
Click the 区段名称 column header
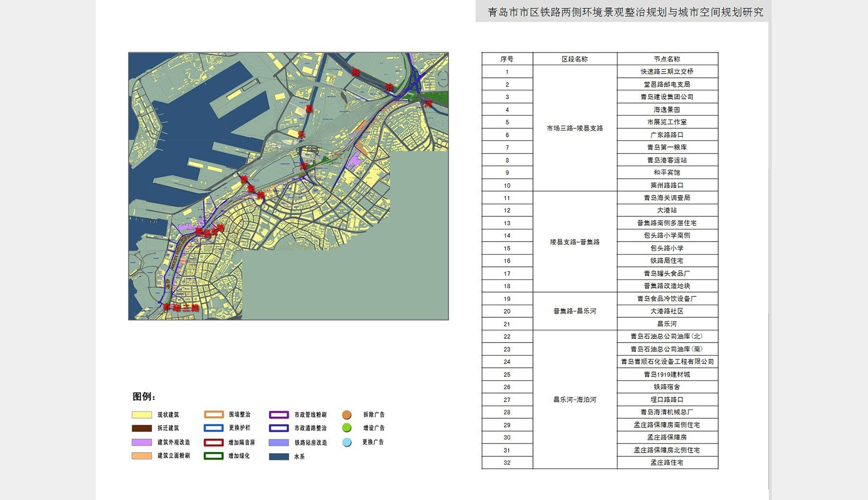click(574, 59)
